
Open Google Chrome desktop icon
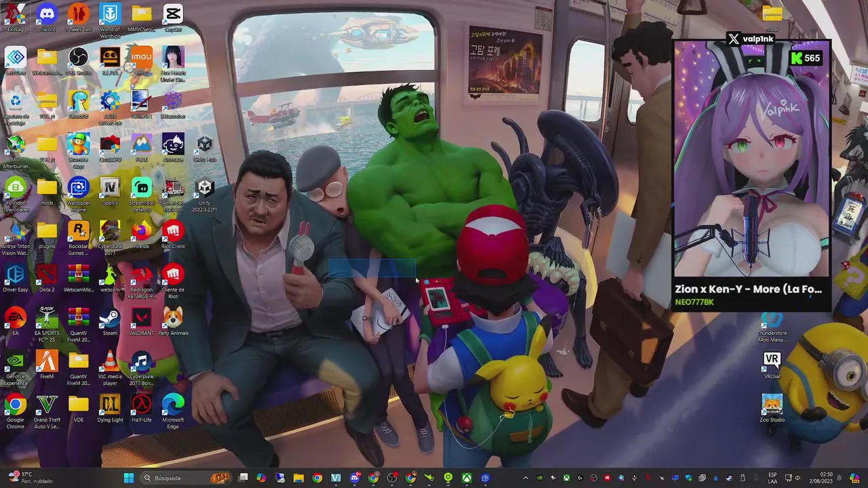[x=15, y=412]
